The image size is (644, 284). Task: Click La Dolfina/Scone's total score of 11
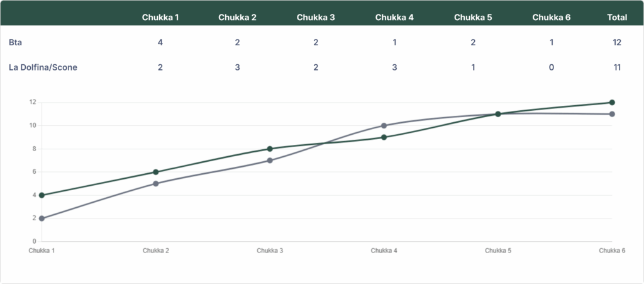coord(617,67)
